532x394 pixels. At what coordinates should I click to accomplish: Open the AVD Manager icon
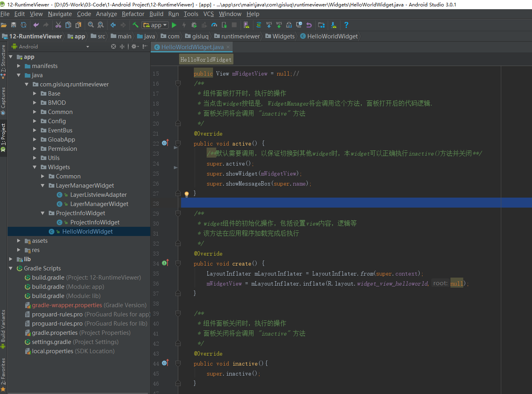pos(247,25)
